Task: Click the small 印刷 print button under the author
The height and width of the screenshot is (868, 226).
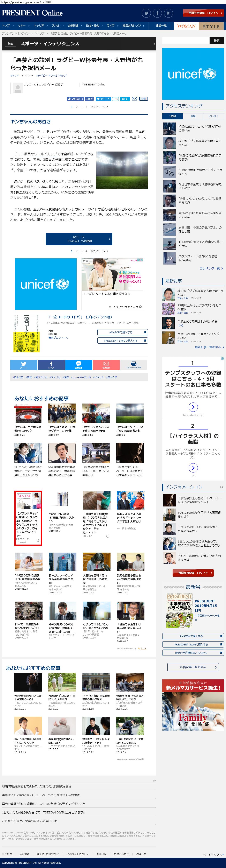Action: coord(144,99)
